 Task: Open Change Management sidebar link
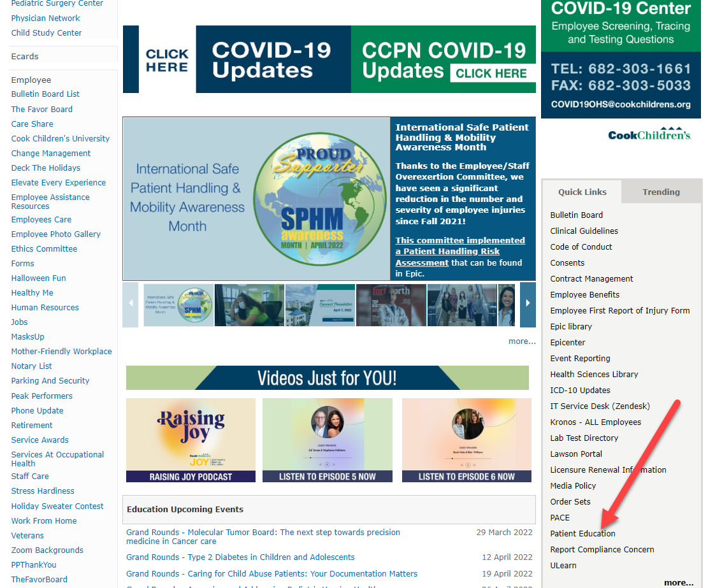pos(50,153)
